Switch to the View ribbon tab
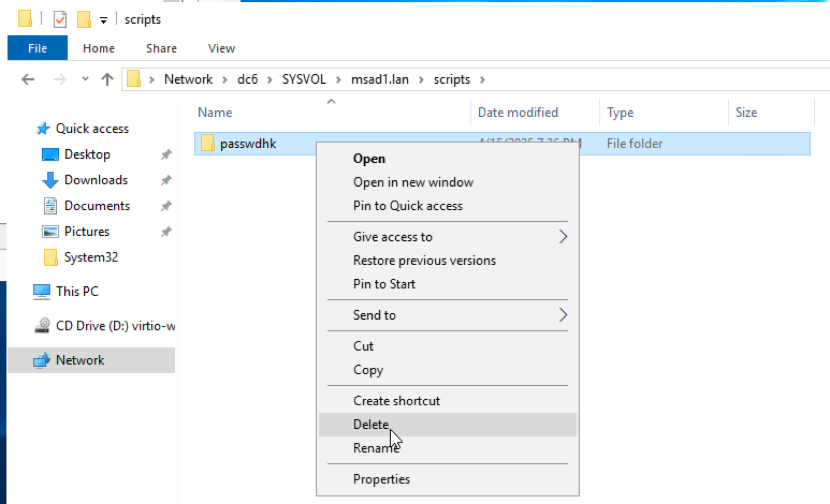830x504 pixels. (221, 48)
